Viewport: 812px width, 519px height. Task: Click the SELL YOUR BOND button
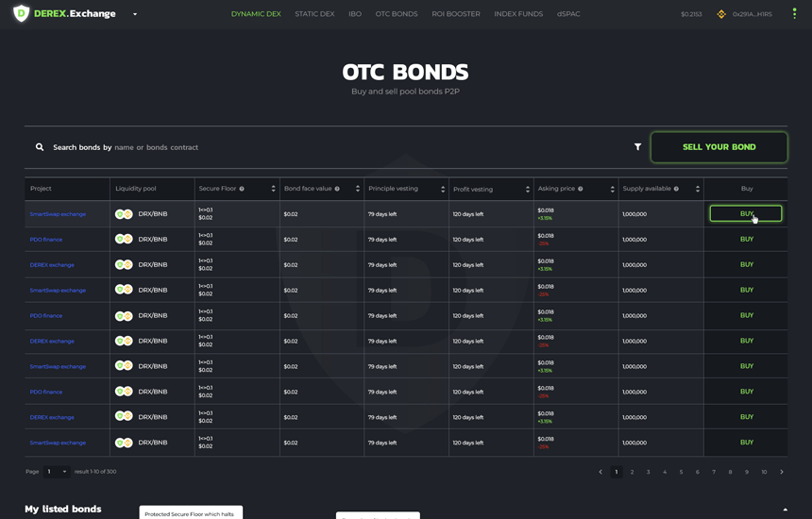pyautogui.click(x=719, y=147)
